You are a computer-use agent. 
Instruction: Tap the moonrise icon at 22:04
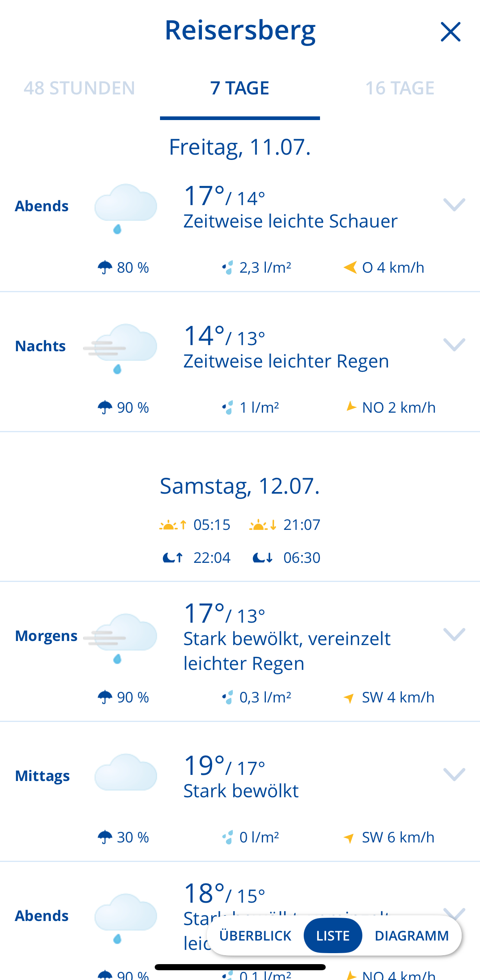click(x=173, y=558)
